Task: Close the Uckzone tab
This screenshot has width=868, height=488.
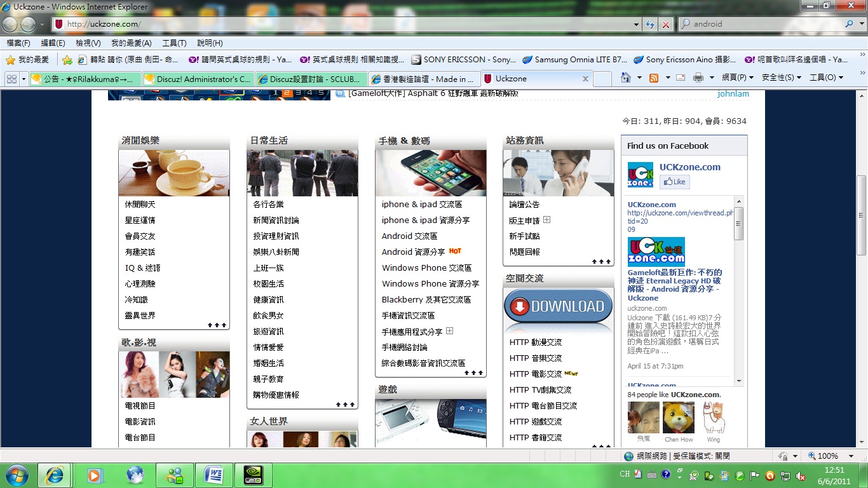Action: click(585, 79)
